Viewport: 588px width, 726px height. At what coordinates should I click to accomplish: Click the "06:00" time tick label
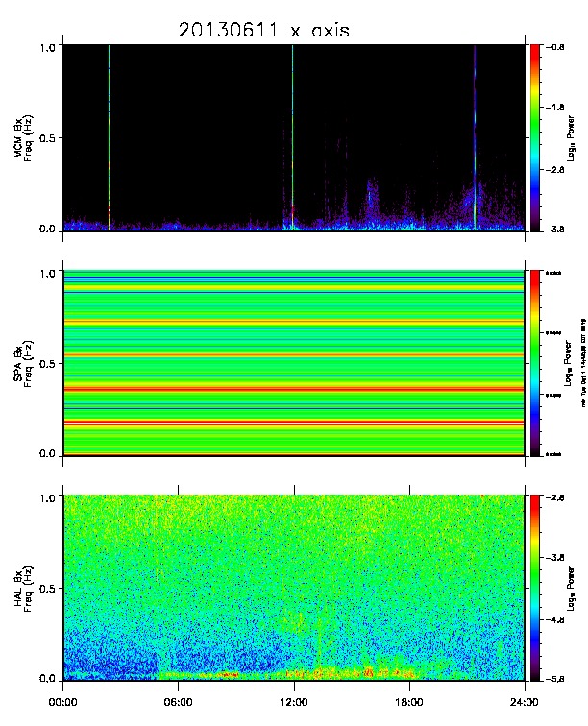click(x=178, y=702)
